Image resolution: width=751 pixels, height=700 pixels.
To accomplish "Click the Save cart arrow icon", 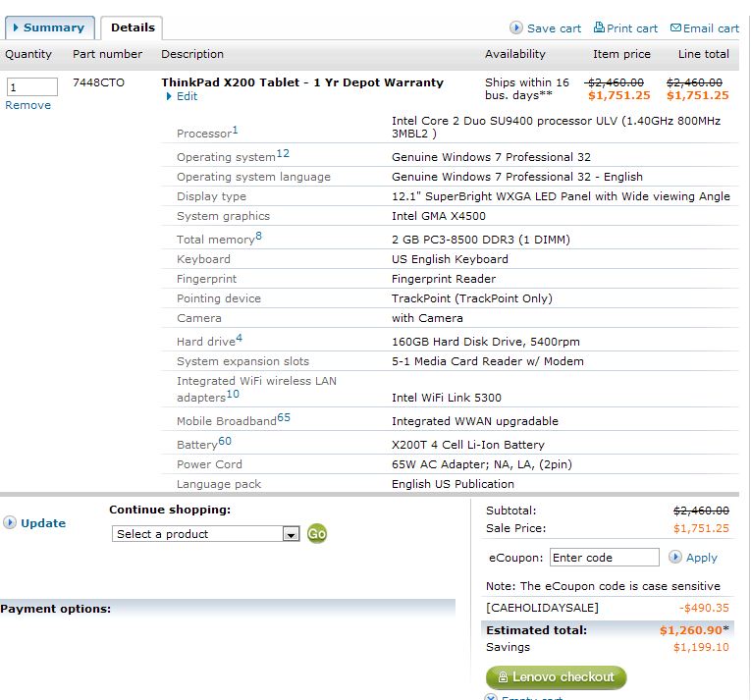I will 515,27.
